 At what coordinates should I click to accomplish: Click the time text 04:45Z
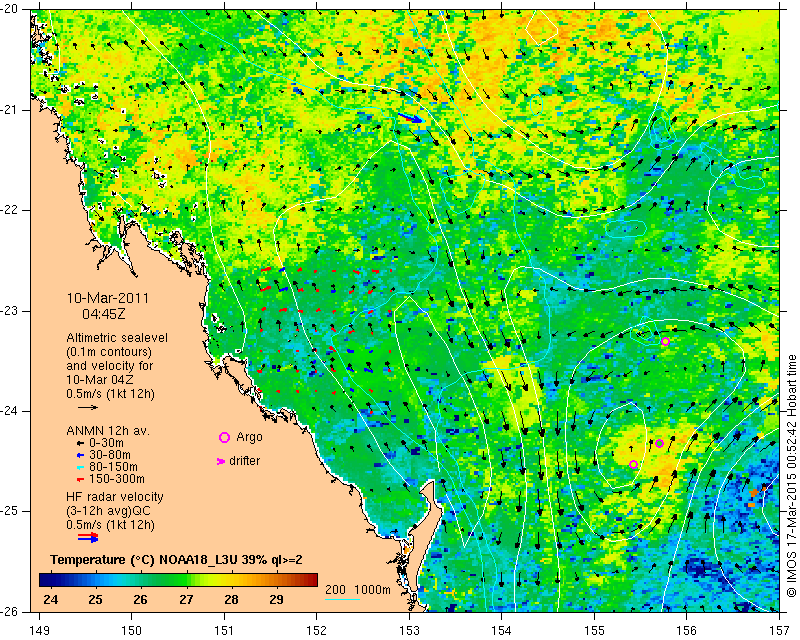104,314
